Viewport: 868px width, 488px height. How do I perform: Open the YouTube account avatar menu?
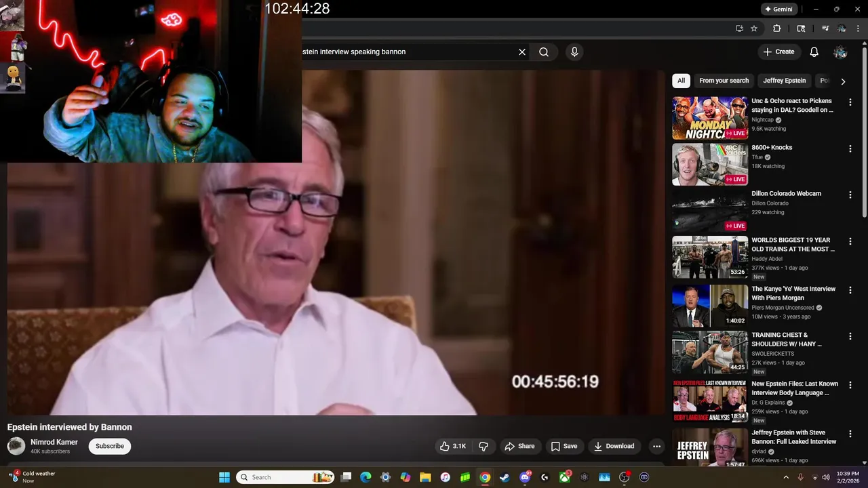tap(840, 52)
